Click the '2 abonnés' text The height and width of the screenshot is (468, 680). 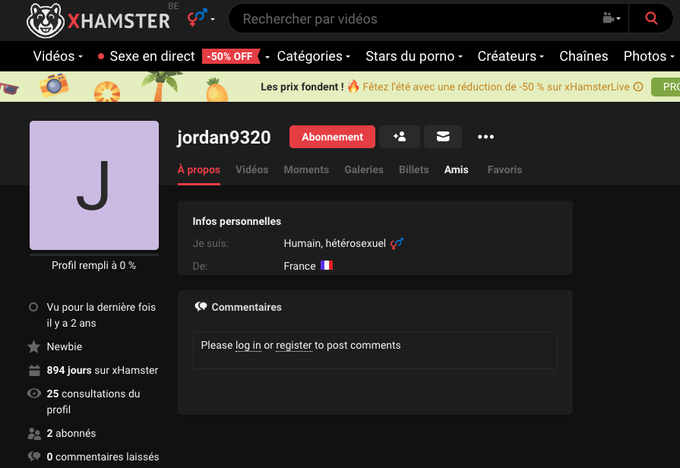coord(71,433)
